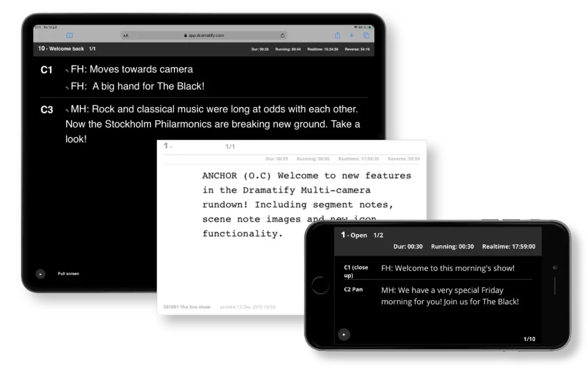Tap the Safari back arrow
The image size is (588, 368).
click(41, 35)
